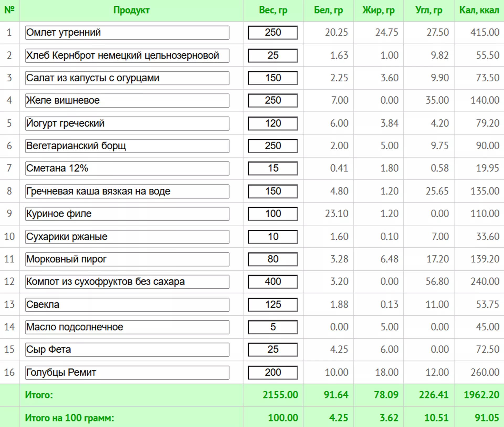The width and height of the screenshot is (504, 427).
Task: Focus 'Компот из сухофруктов без сахара' field
Action: click(x=127, y=282)
